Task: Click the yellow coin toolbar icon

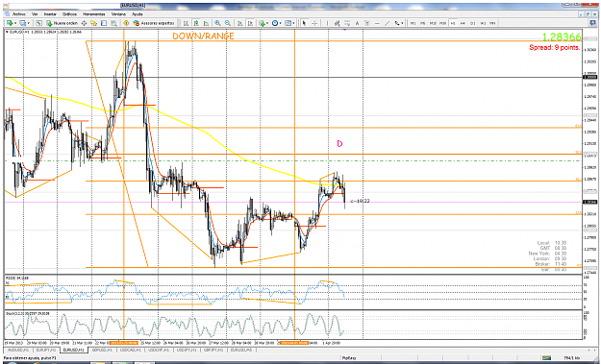Action: (x=126, y=23)
